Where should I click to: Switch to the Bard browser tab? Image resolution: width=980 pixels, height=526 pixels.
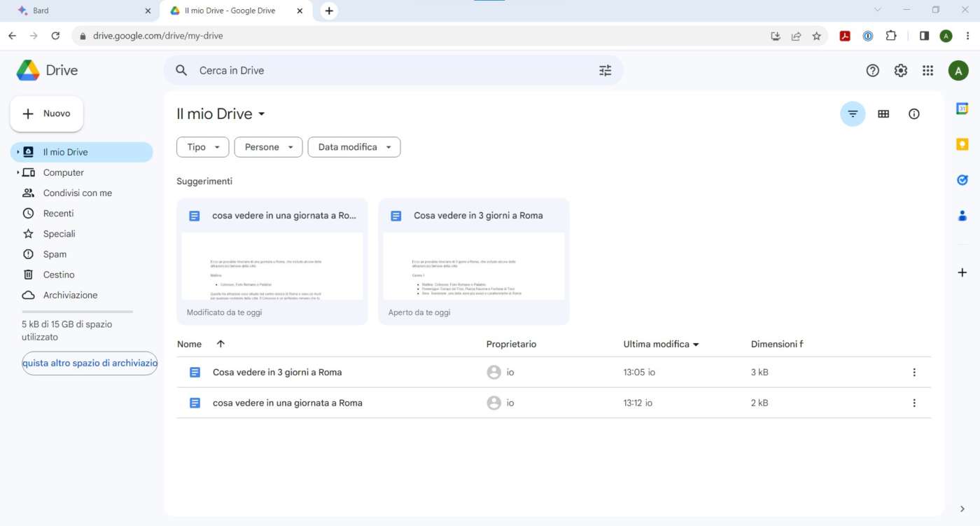click(77, 11)
